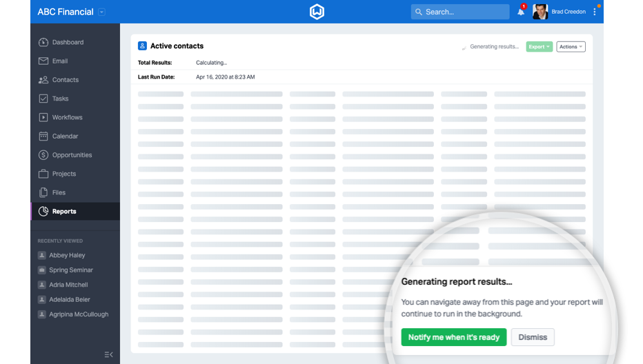Click the Generating report results... heading
The width and height of the screenshot is (643, 364).
click(457, 281)
